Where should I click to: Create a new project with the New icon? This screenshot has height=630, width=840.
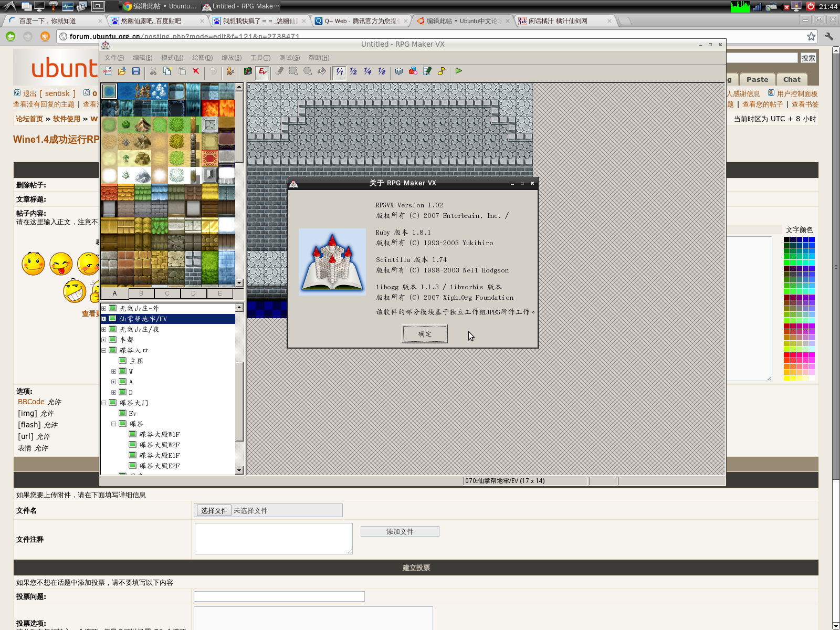(x=108, y=71)
